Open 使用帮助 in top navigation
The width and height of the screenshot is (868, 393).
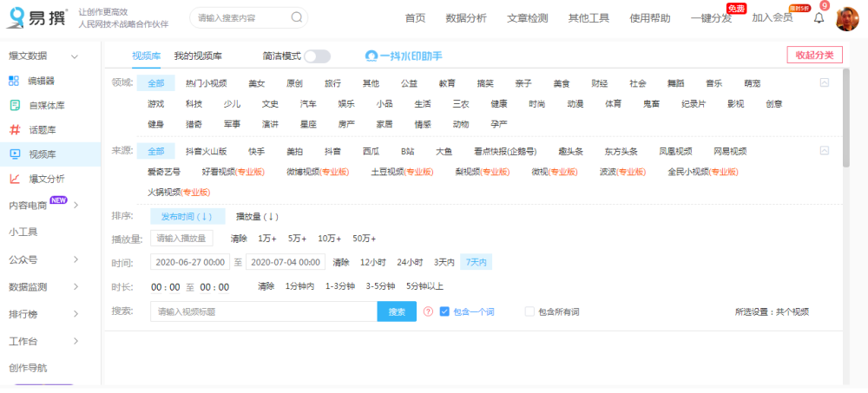tap(650, 17)
